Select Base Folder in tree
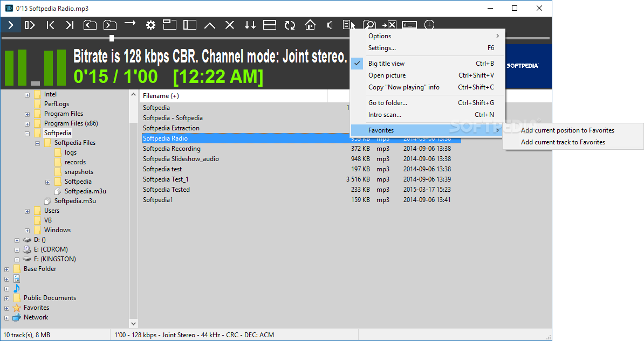Image resolution: width=644 pixels, height=341 pixels. pyautogui.click(x=40, y=269)
